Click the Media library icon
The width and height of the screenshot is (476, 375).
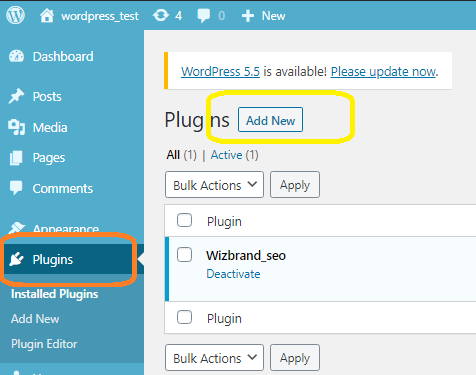click(17, 127)
